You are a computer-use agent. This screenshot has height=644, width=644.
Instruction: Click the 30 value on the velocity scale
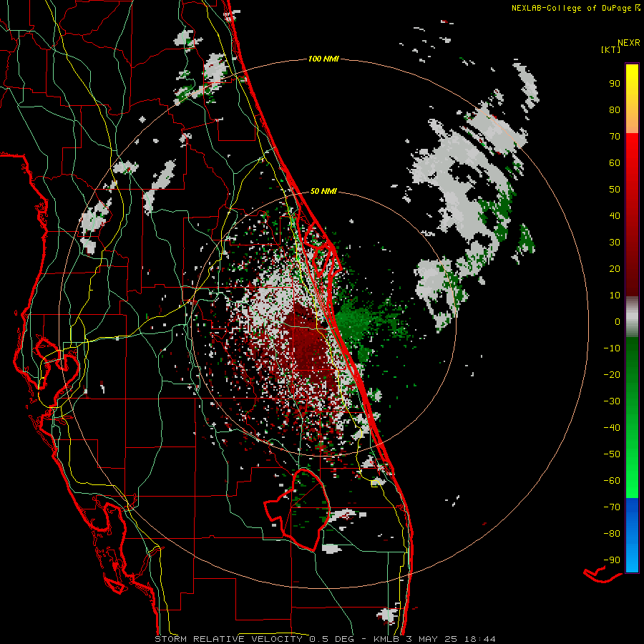615,242
